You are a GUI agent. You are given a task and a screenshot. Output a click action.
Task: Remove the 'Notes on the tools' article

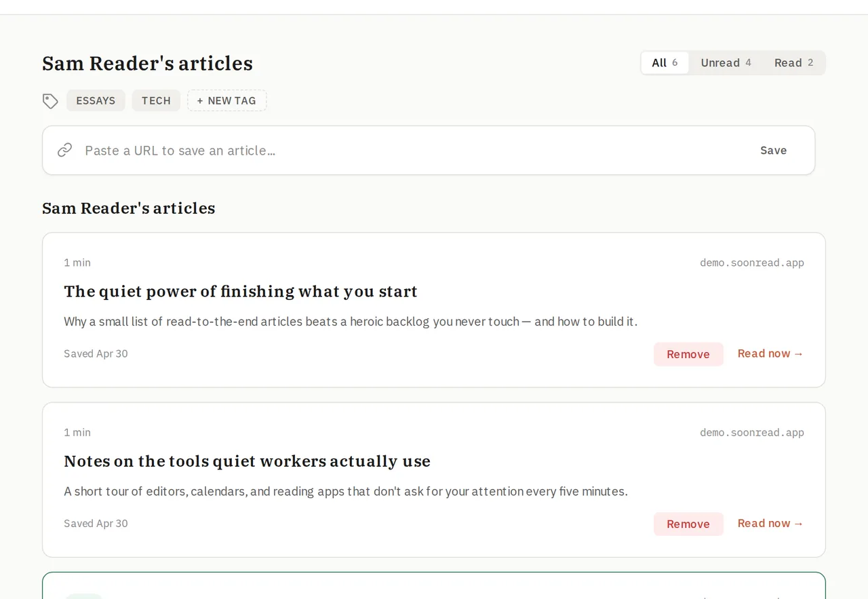(688, 524)
